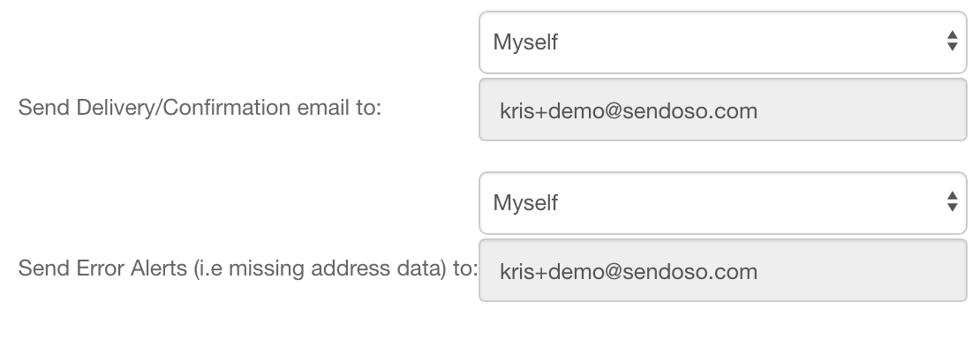The width and height of the screenshot is (980, 355).
Task: Click the "Send Delivery/Confirmation email to:" label
Action: [200, 108]
